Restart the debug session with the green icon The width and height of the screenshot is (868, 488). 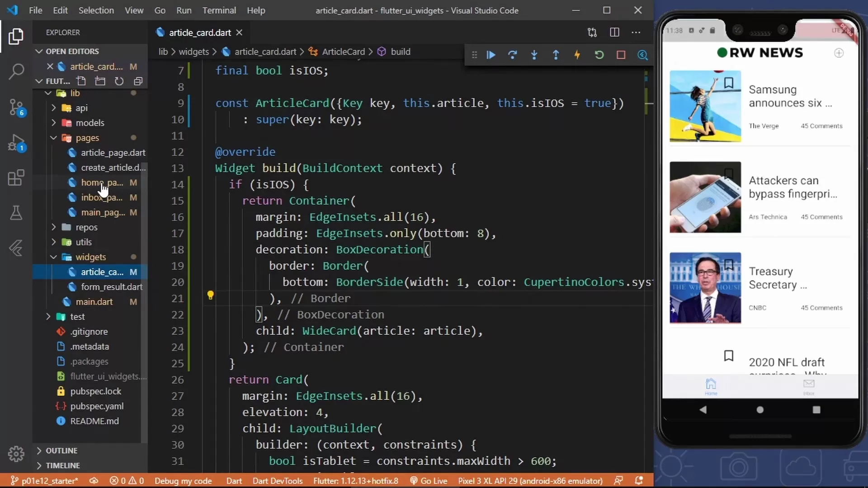click(599, 55)
